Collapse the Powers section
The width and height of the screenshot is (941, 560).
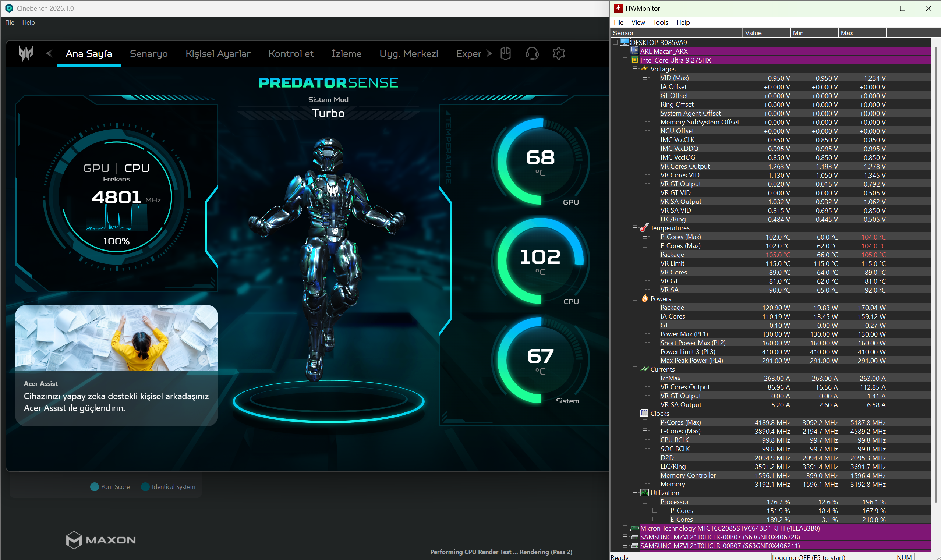coord(635,298)
